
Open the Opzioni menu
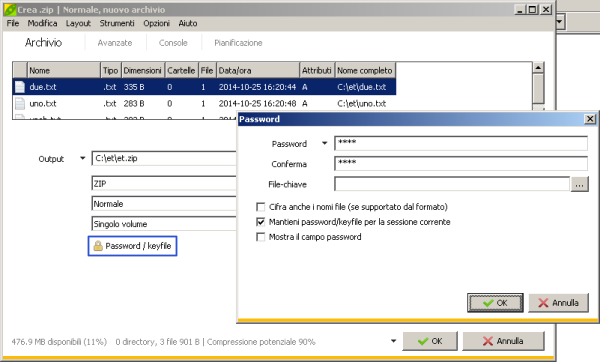157,23
